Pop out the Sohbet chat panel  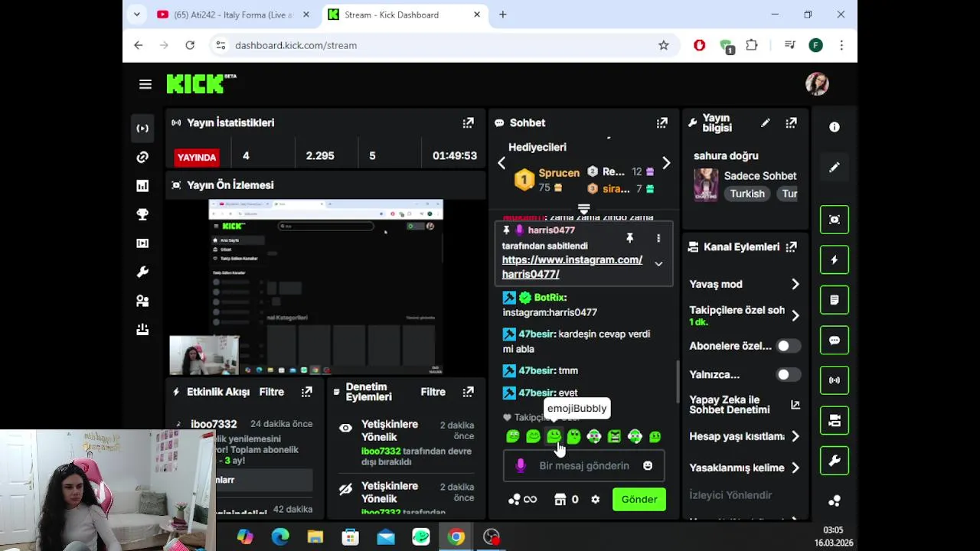[x=661, y=122]
